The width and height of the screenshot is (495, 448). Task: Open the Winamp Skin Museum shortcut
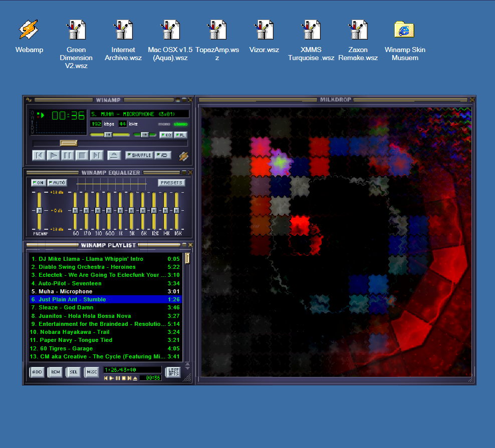point(404,30)
